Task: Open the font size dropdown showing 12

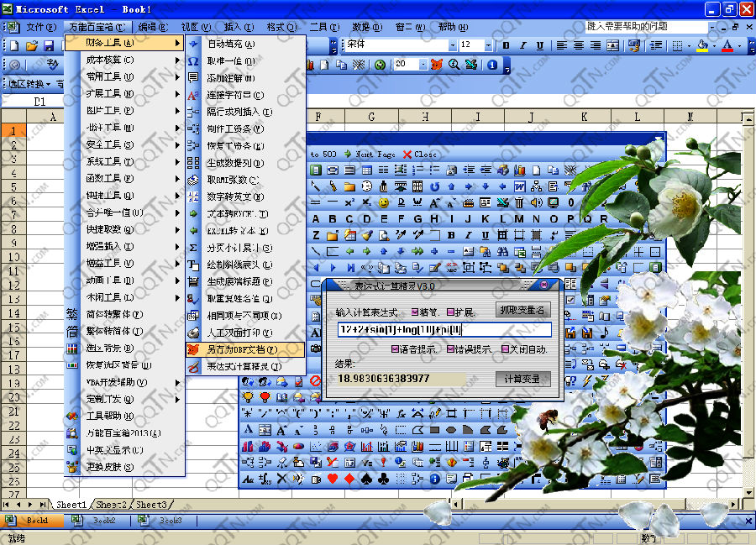Action: (x=489, y=45)
